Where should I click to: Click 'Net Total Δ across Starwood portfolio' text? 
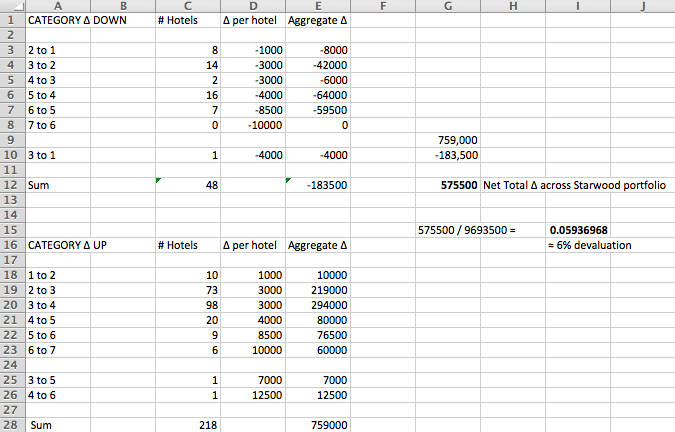[x=574, y=185]
